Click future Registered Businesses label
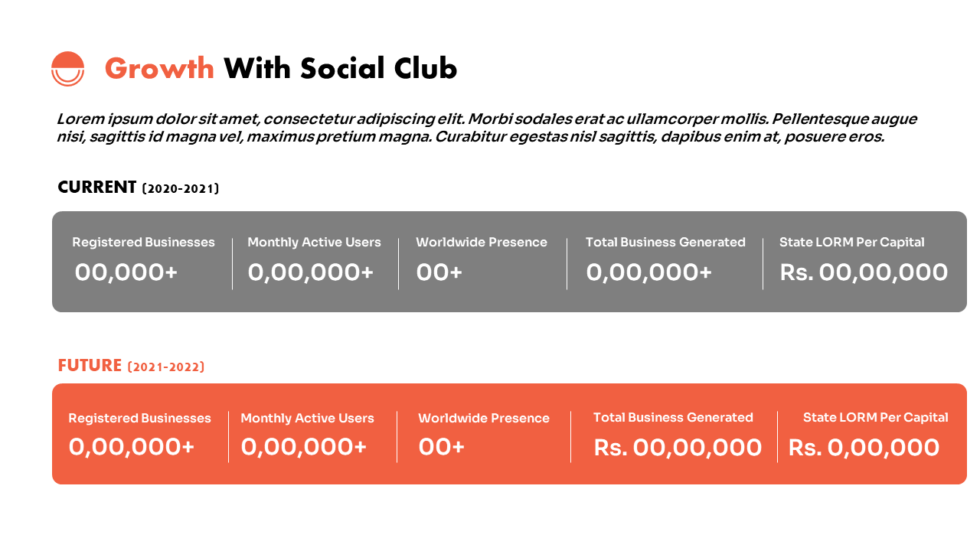Viewport: 980px width, 551px height. click(140, 418)
